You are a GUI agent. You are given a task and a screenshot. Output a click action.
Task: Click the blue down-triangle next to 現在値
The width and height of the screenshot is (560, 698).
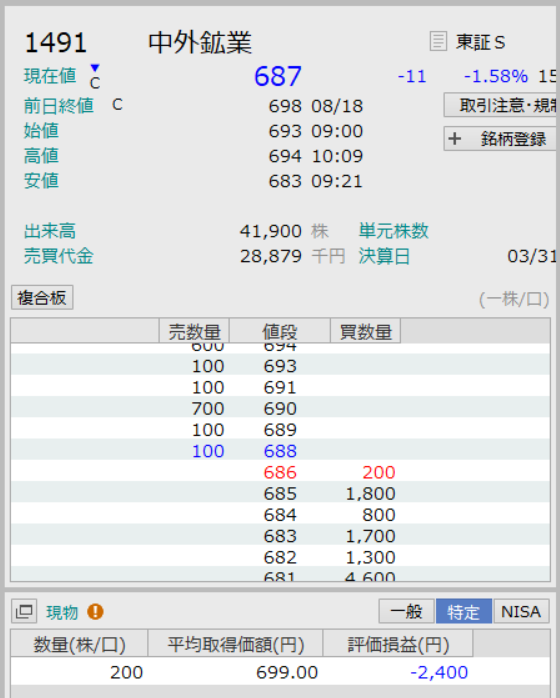click(95, 68)
